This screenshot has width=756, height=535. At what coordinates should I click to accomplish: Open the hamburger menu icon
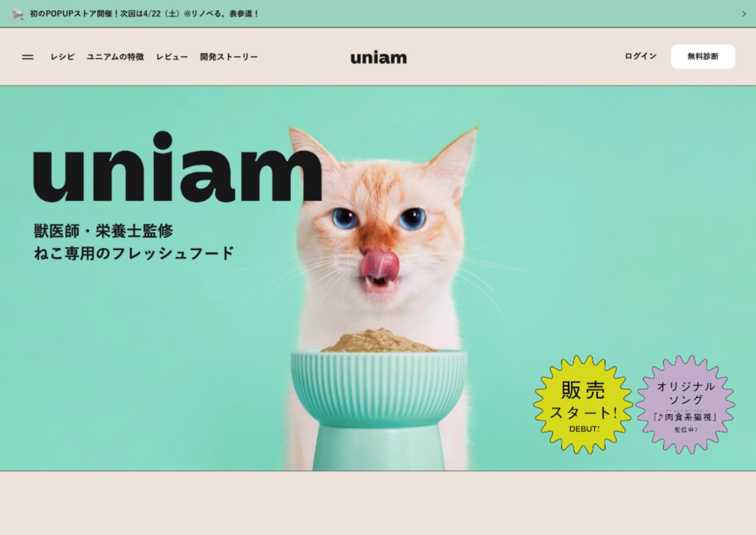click(27, 57)
